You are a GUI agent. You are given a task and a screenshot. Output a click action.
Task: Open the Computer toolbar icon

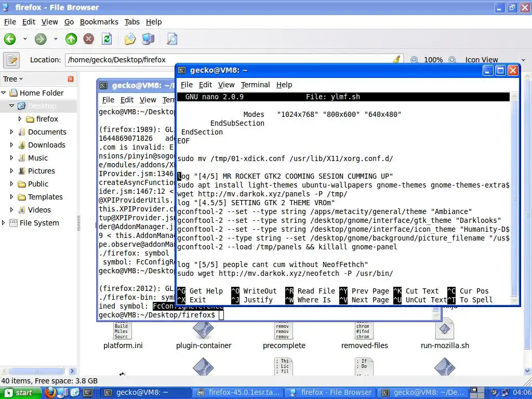[148, 39]
